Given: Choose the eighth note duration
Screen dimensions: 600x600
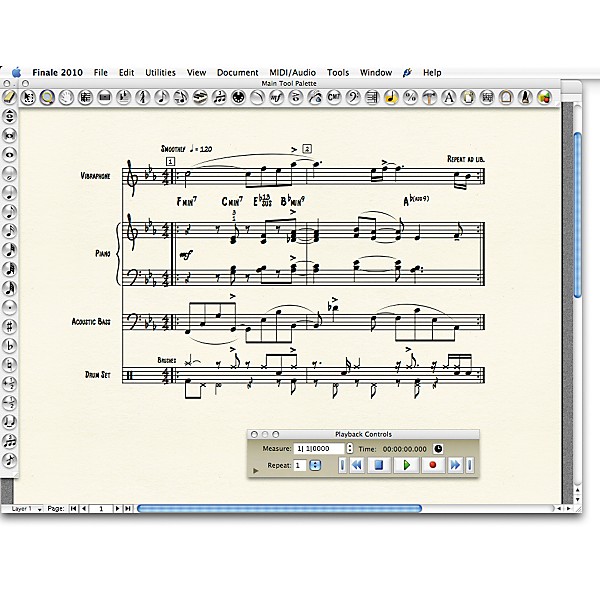Looking at the screenshot, I should [x=10, y=212].
